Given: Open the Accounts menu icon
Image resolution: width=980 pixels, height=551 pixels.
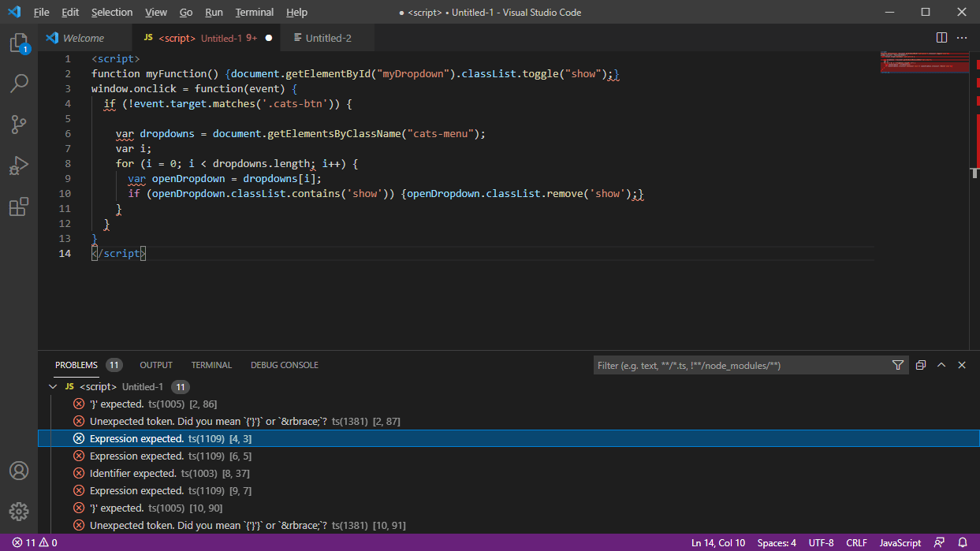Looking at the screenshot, I should [x=18, y=471].
